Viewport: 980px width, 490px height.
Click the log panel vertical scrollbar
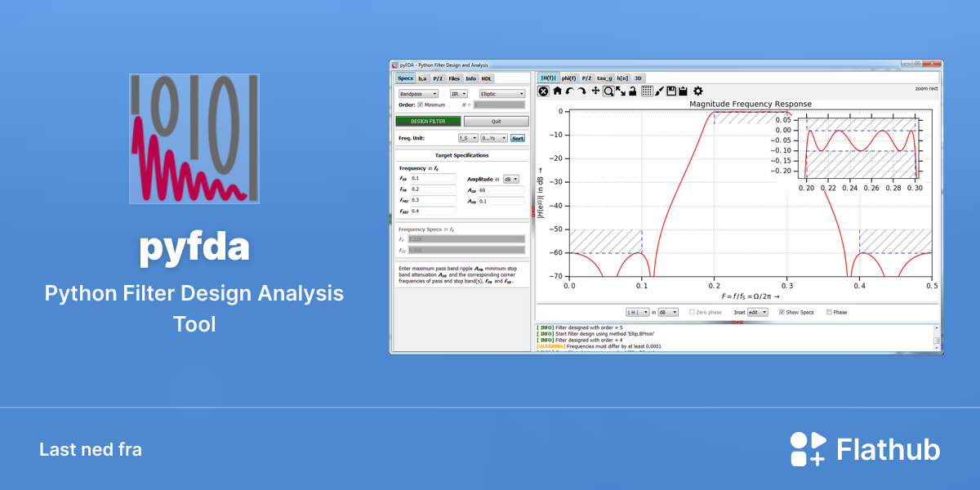click(x=938, y=336)
